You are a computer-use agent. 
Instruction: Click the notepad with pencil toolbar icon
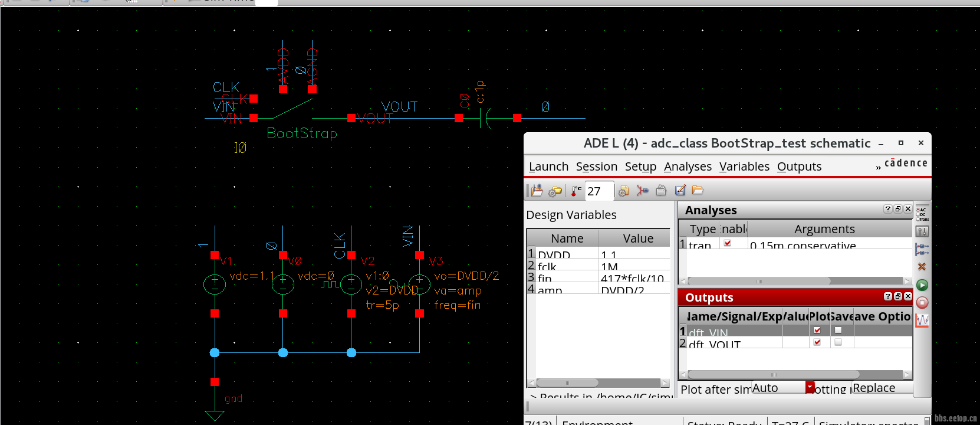click(680, 190)
